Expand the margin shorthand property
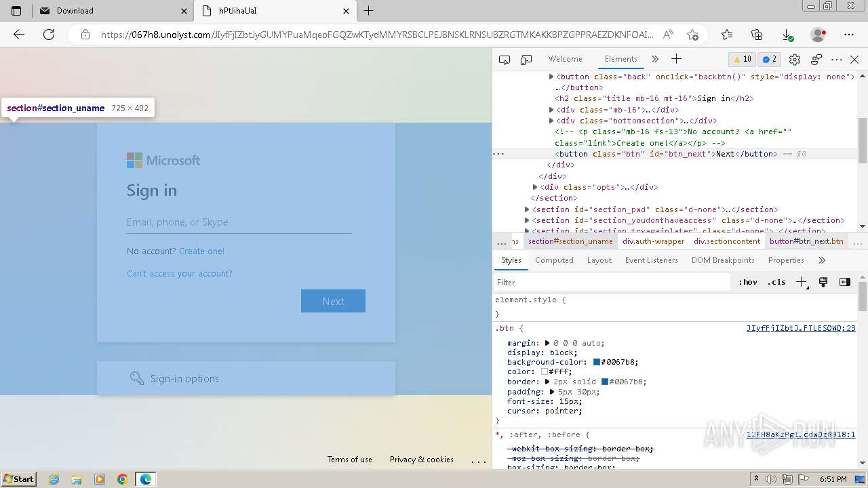The height and width of the screenshot is (488, 868). (x=548, y=344)
